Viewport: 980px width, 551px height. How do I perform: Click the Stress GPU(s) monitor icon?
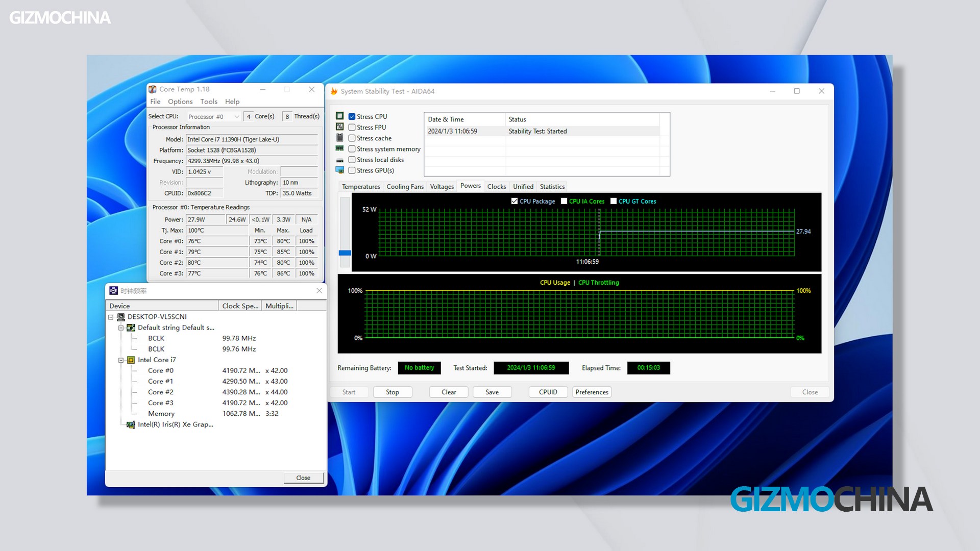[340, 170]
